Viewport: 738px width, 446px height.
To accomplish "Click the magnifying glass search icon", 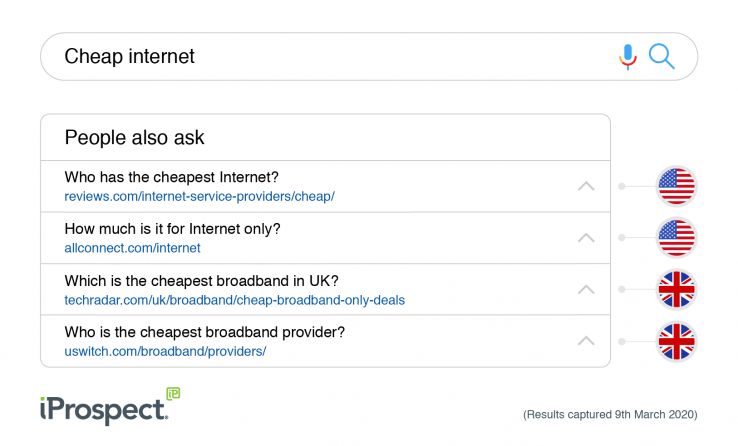I will coord(661,56).
